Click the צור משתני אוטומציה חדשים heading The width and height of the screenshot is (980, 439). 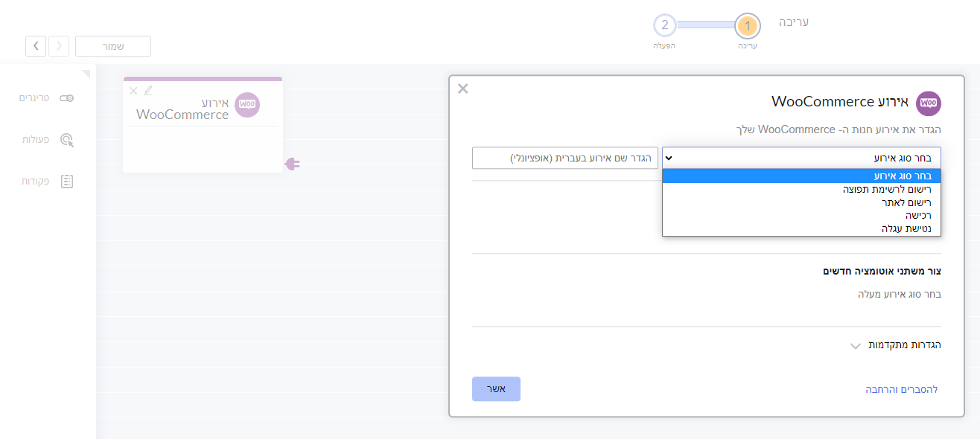pyautogui.click(x=882, y=271)
